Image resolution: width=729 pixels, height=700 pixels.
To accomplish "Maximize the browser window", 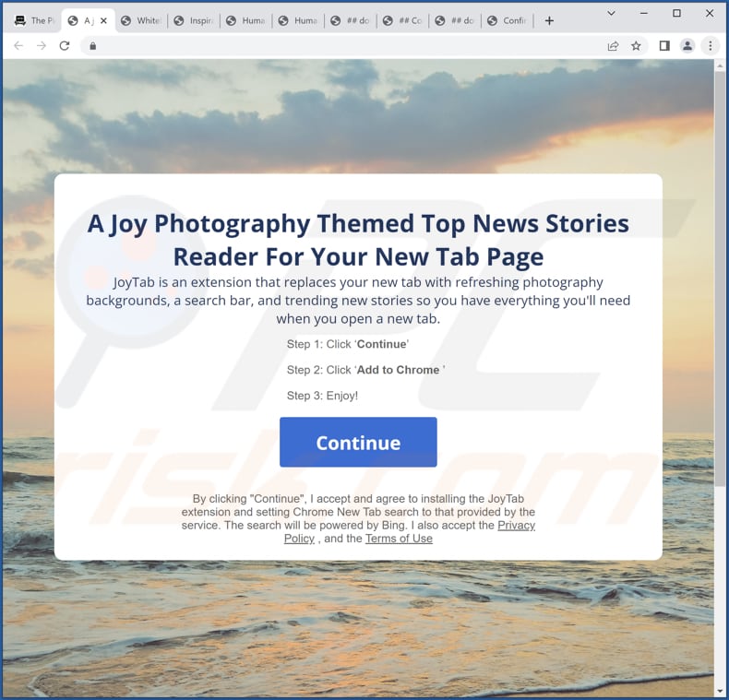I will point(677,14).
